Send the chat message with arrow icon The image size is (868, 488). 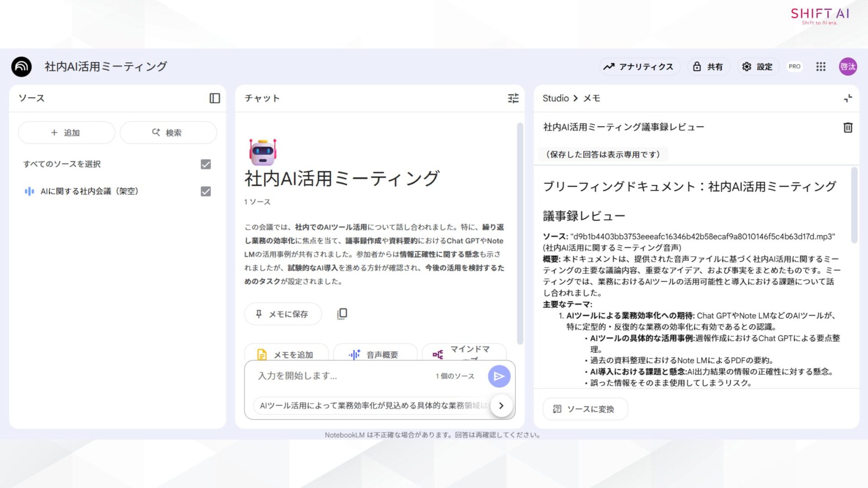click(499, 376)
